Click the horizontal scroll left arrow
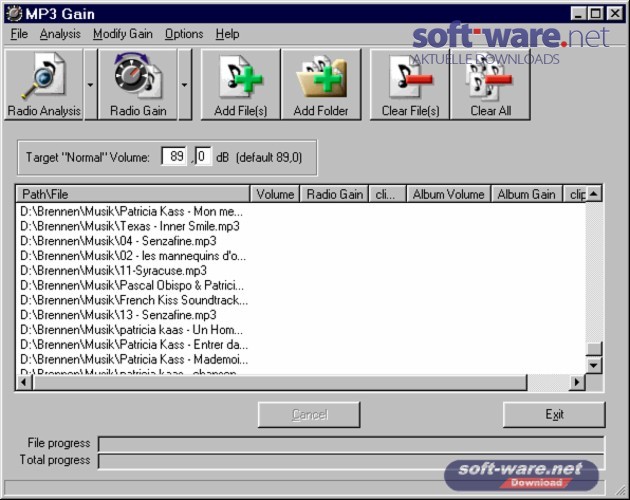The image size is (630, 500). [24, 382]
